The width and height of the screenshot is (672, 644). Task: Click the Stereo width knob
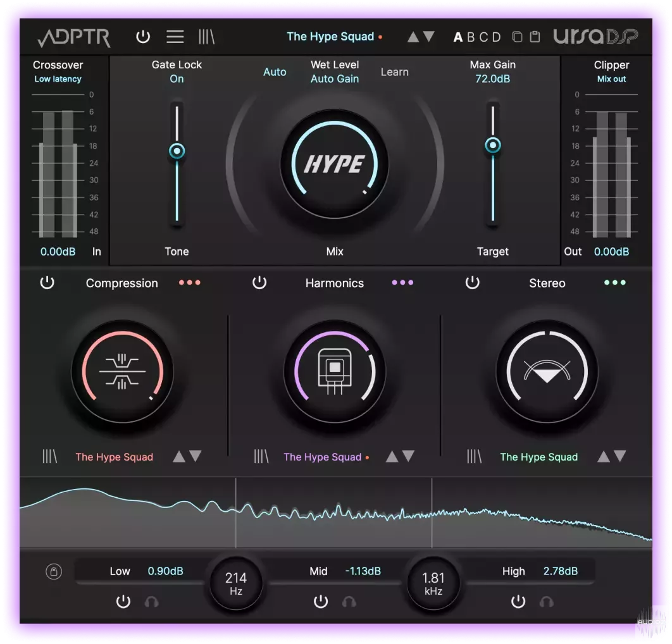tap(547, 371)
